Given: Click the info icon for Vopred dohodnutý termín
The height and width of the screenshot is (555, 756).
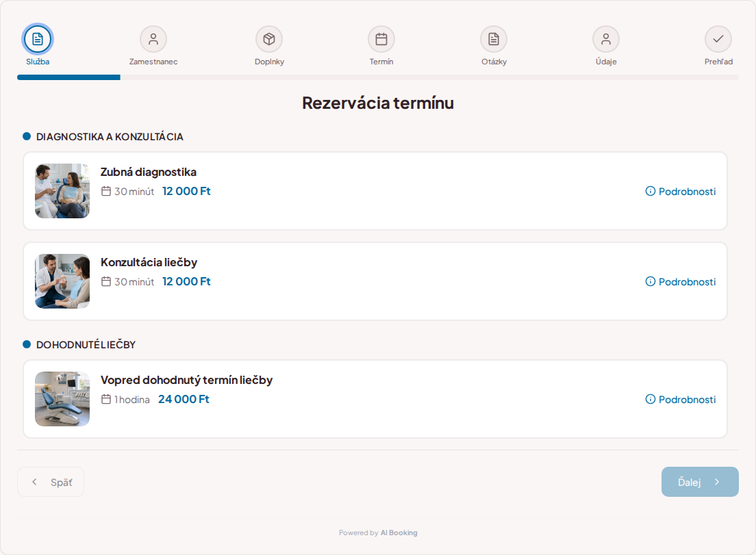Looking at the screenshot, I should click(651, 399).
